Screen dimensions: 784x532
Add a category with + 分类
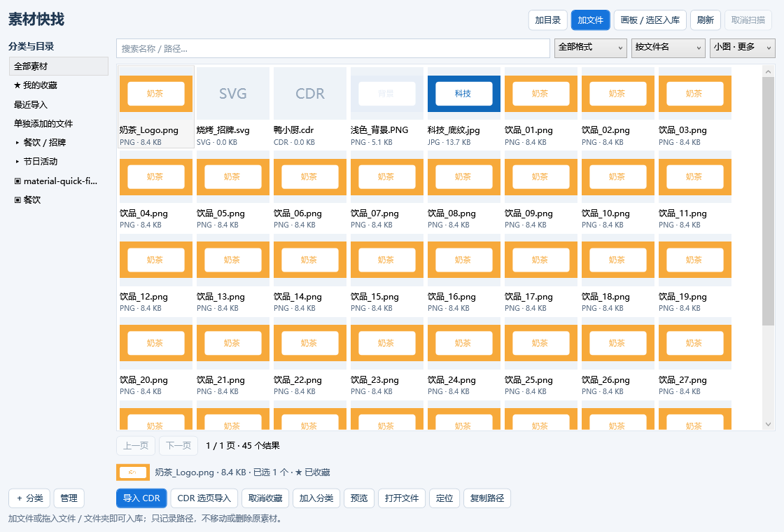point(29,498)
